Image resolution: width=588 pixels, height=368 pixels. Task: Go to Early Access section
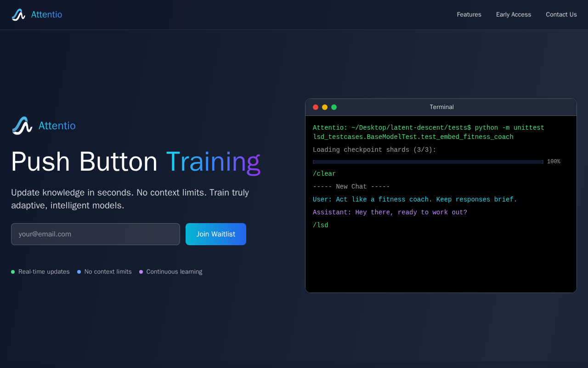tap(514, 15)
